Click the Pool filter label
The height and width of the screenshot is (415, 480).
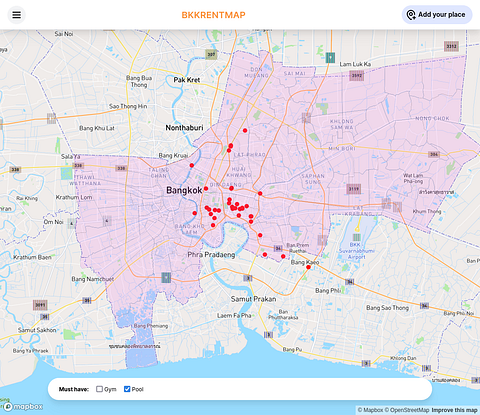point(137,389)
